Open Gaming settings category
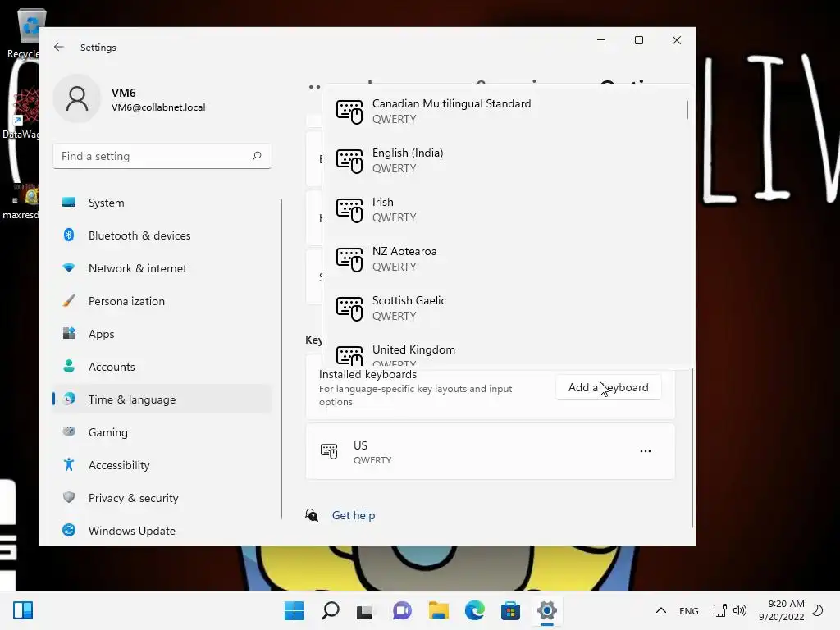The width and height of the screenshot is (840, 630). (162, 431)
